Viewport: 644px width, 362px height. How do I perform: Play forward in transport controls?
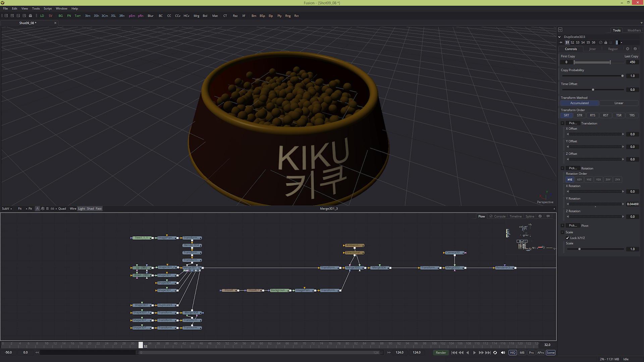(x=474, y=353)
